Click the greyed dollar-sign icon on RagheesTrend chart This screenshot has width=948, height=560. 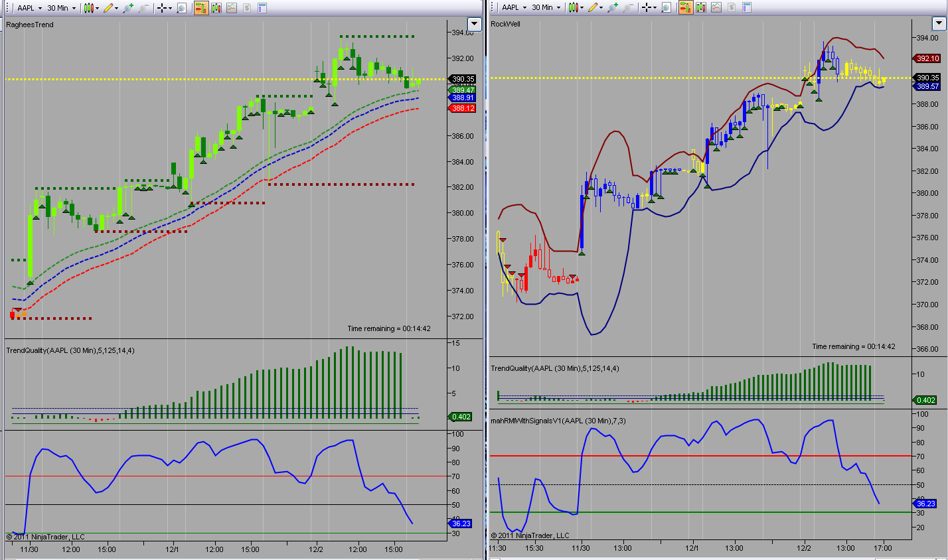coord(247,8)
